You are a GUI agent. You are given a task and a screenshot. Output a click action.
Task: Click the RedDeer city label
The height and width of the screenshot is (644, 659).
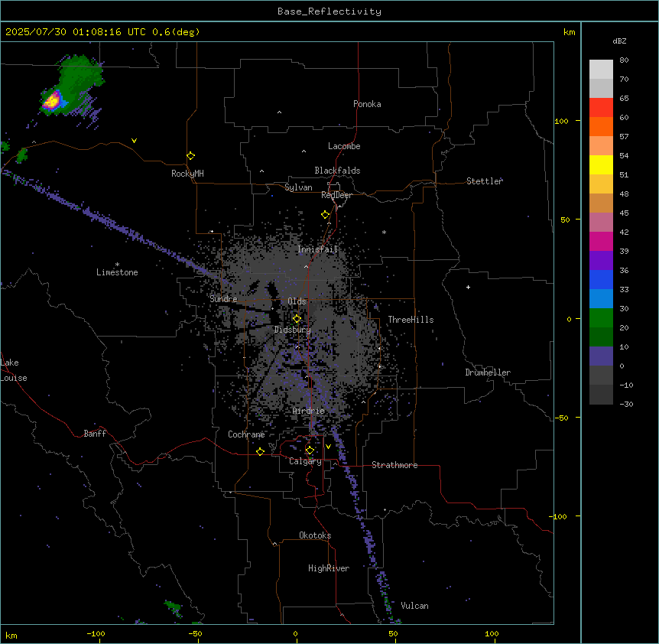tap(336, 195)
